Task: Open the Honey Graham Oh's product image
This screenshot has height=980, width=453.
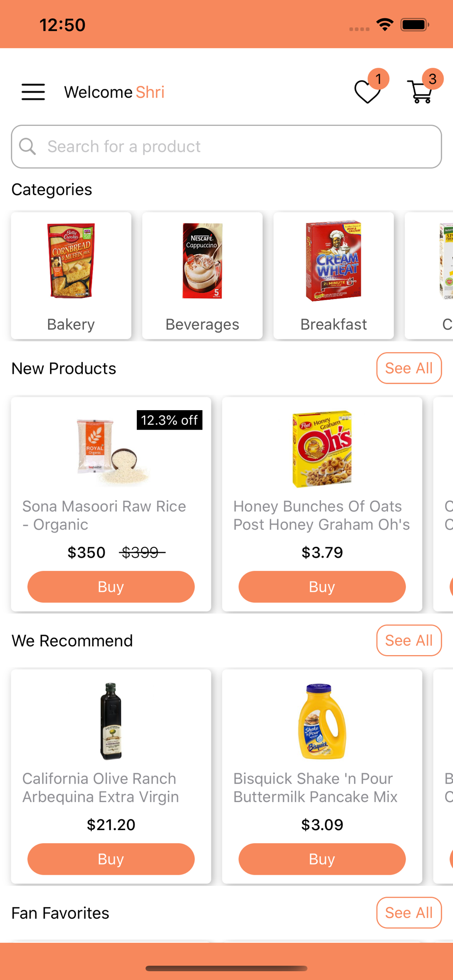Action: coord(322,449)
